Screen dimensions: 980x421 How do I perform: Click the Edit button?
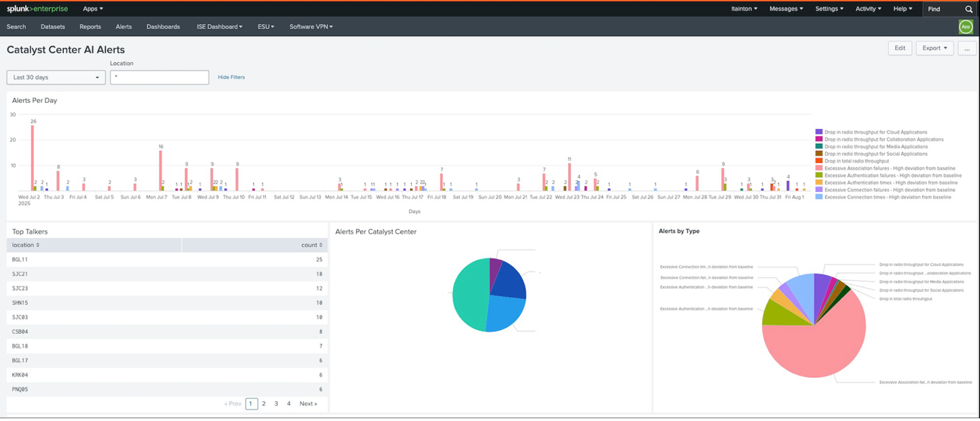900,48
